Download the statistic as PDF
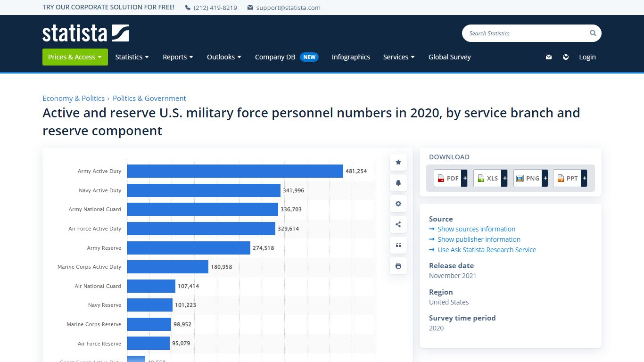Screen dimensions: 644x362 (x=447, y=178)
